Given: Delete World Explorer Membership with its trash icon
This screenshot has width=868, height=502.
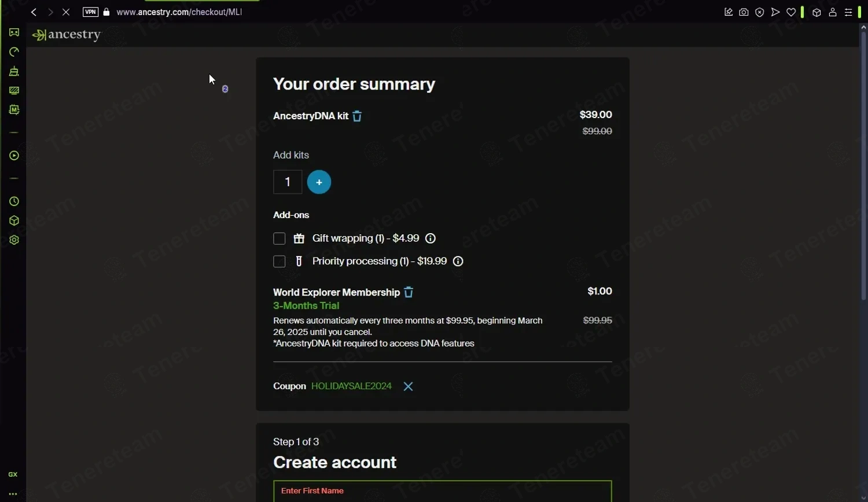Looking at the screenshot, I should point(409,292).
